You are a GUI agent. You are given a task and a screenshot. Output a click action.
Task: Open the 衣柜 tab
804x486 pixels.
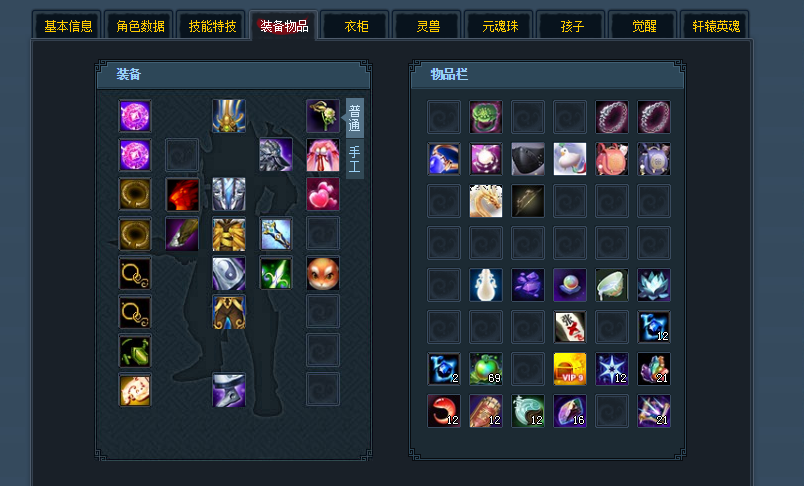pyautogui.click(x=356, y=26)
